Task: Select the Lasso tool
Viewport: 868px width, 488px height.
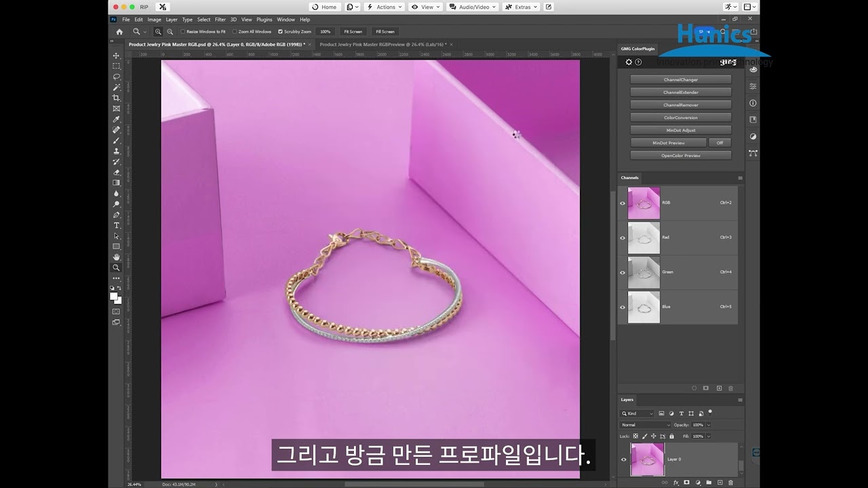Action: click(116, 77)
